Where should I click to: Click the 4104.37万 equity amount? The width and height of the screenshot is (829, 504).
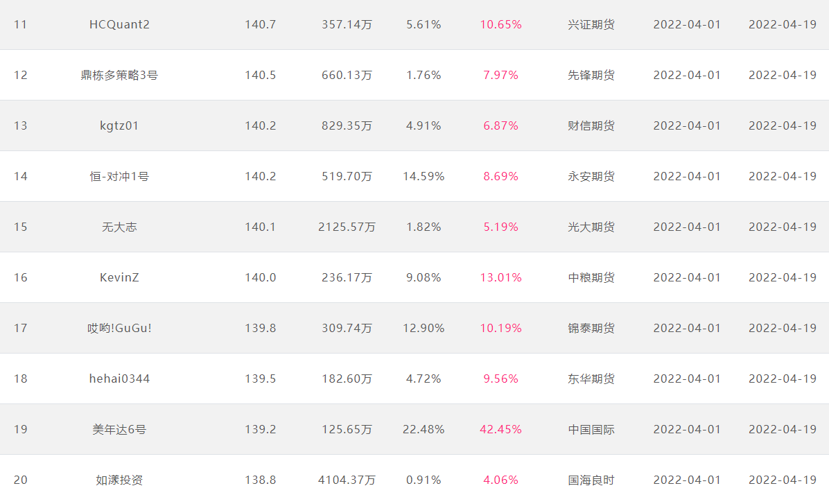click(x=347, y=480)
